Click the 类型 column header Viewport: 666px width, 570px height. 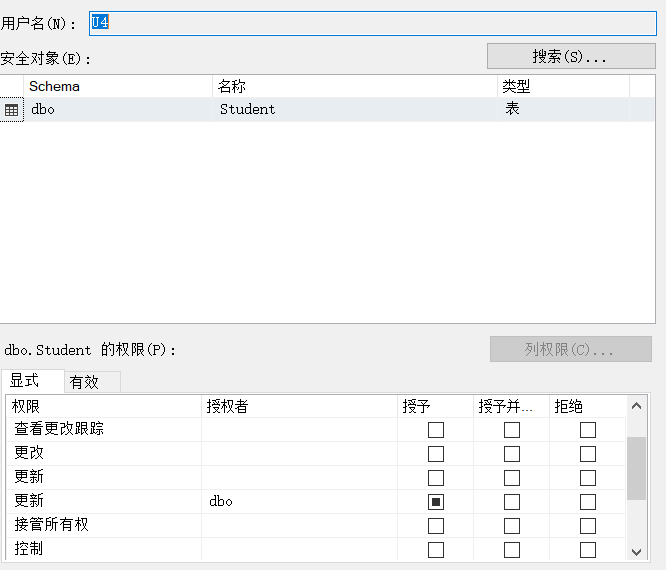pyautogui.click(x=563, y=87)
